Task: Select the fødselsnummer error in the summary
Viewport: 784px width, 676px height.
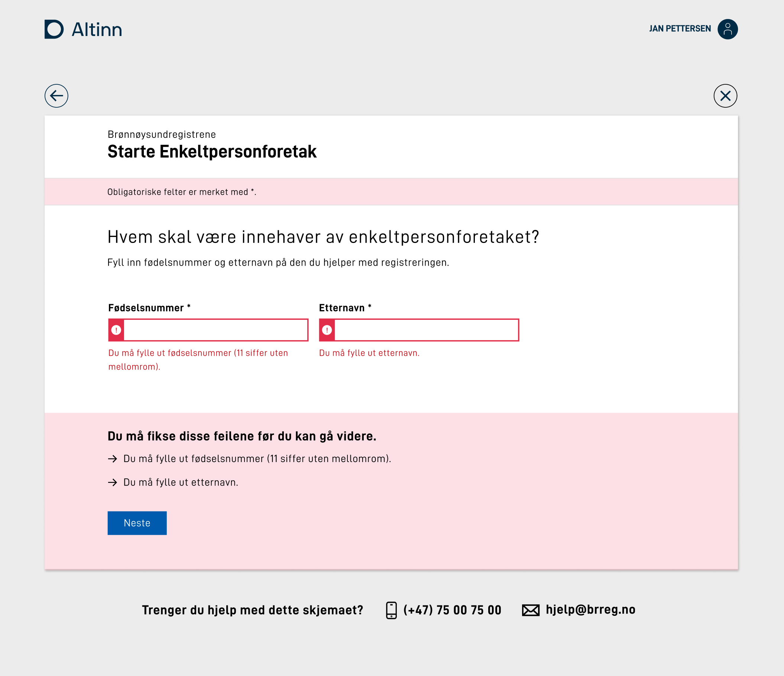Action: tap(257, 459)
